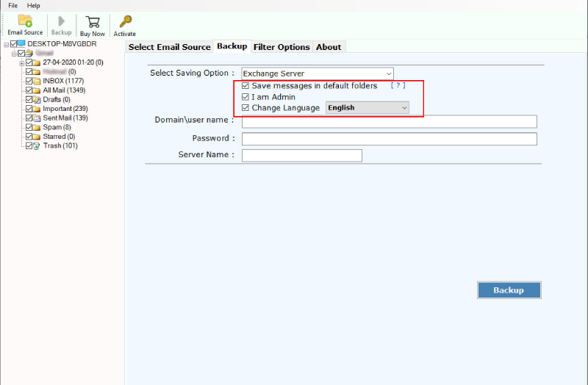Click the Drafts folder icon
The image size is (588, 385).
(36, 100)
